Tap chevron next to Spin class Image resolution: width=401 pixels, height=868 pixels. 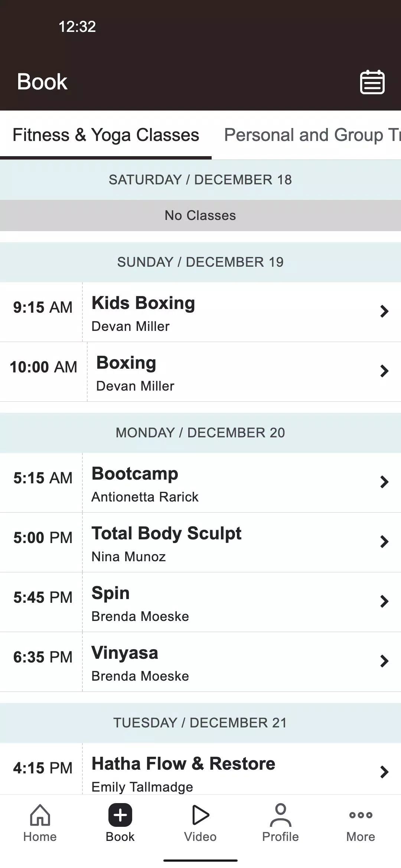click(x=384, y=601)
